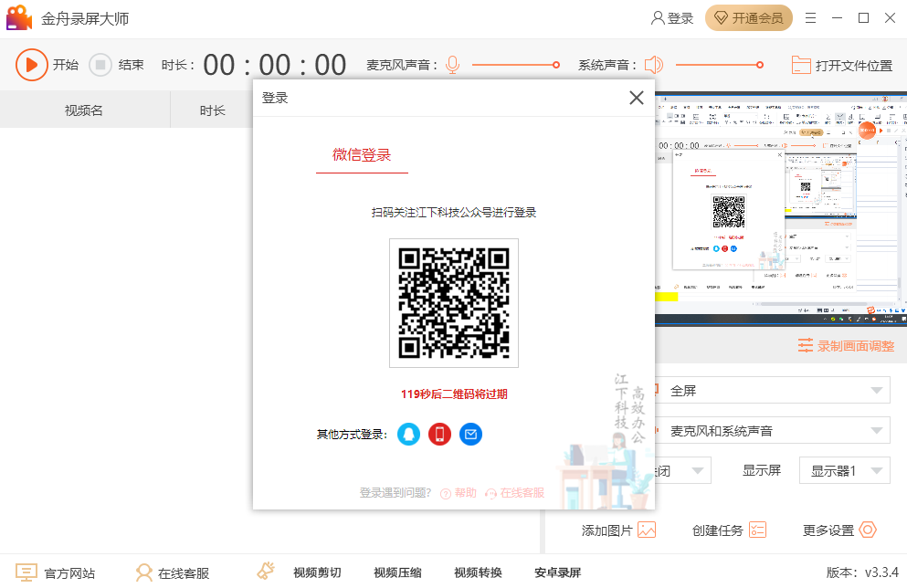Open the file location folder
Viewport: 907px width, 588px height.
[841, 65]
